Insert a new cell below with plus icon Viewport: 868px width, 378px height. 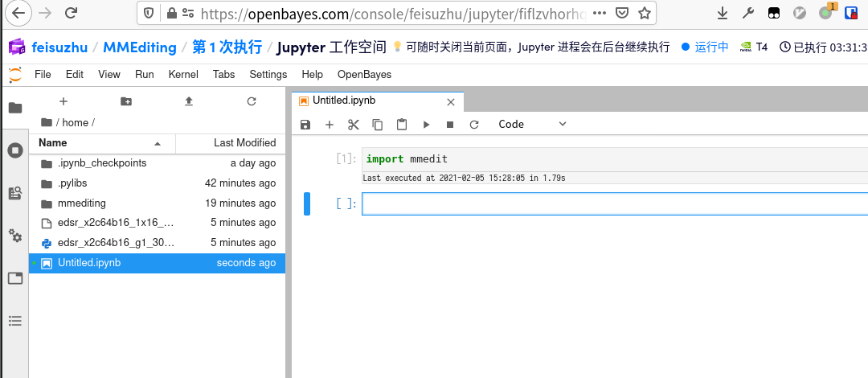tap(329, 125)
